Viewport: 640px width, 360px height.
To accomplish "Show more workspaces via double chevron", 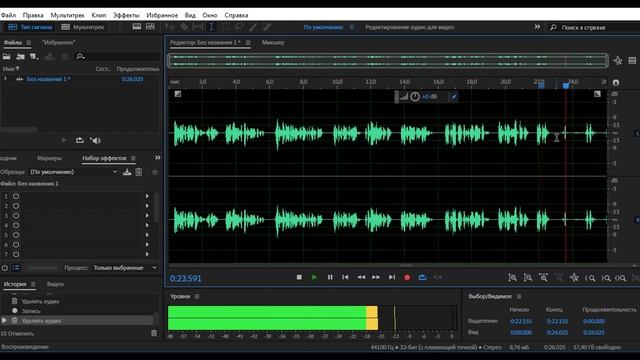I will coord(537,27).
